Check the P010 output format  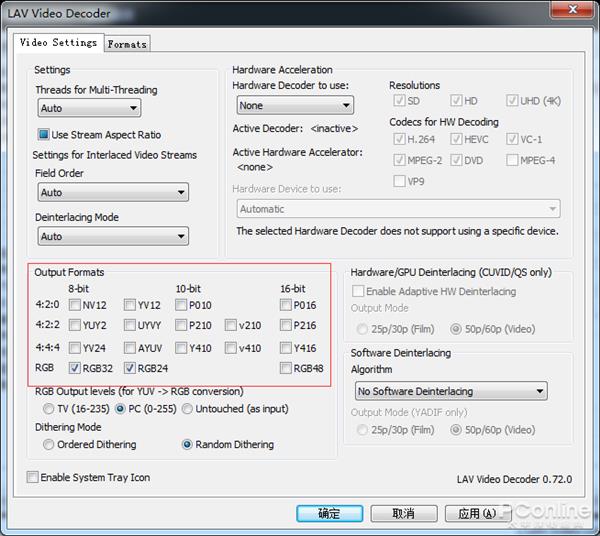click(181, 305)
